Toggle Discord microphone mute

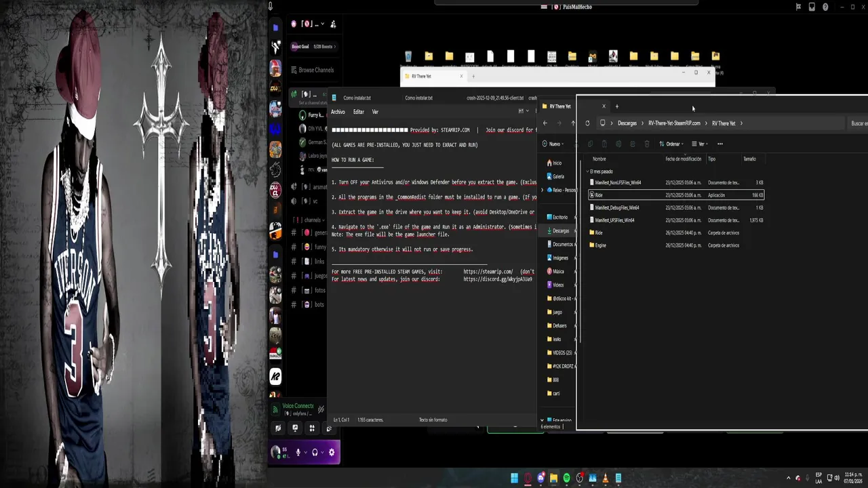[298, 452]
